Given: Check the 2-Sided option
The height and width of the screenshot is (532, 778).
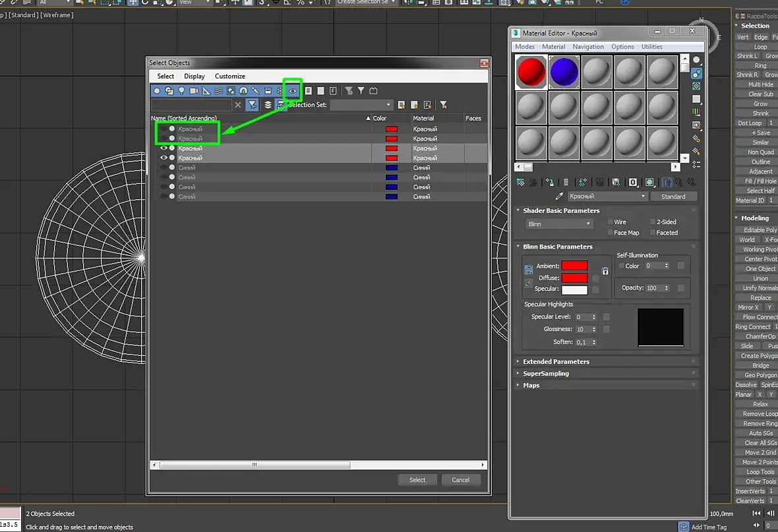Looking at the screenshot, I should (653, 222).
